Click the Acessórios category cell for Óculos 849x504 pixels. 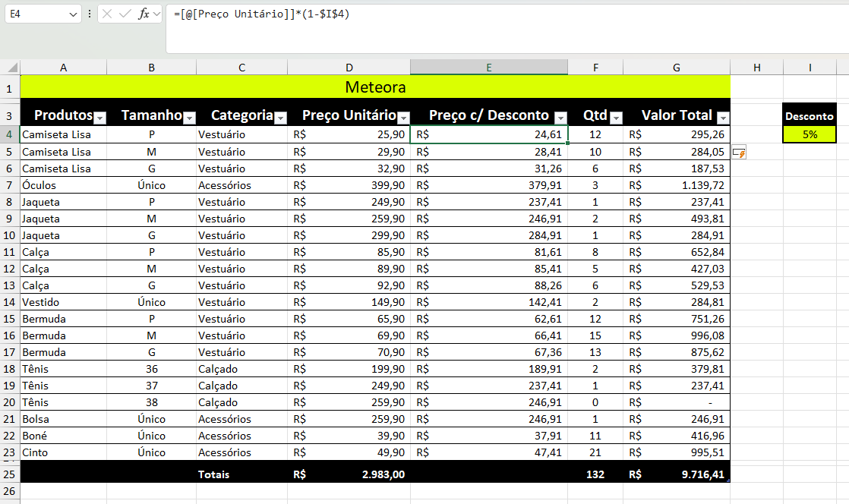pyautogui.click(x=241, y=185)
